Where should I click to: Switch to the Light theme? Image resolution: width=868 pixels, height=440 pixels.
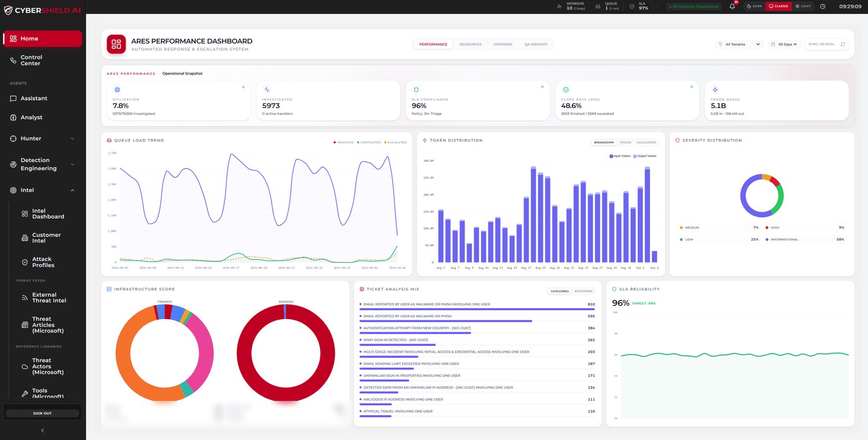click(803, 6)
